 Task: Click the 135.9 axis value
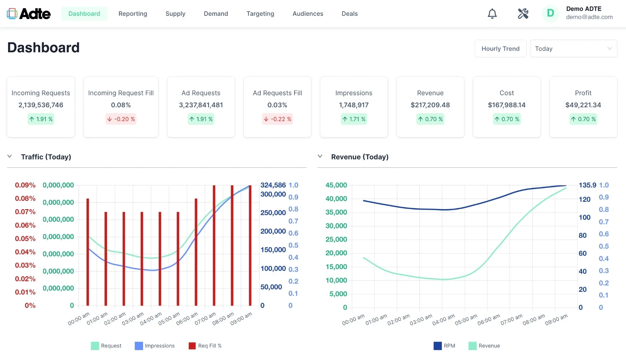coord(587,185)
